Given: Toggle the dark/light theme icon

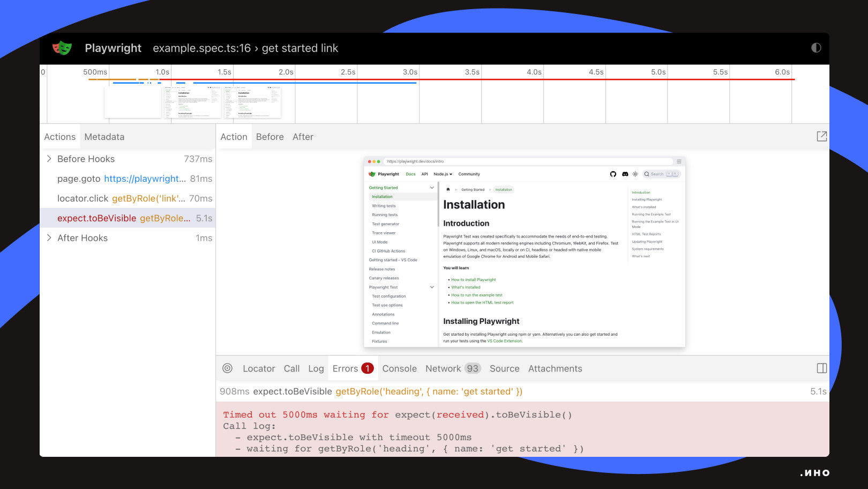Looking at the screenshot, I should [x=816, y=48].
